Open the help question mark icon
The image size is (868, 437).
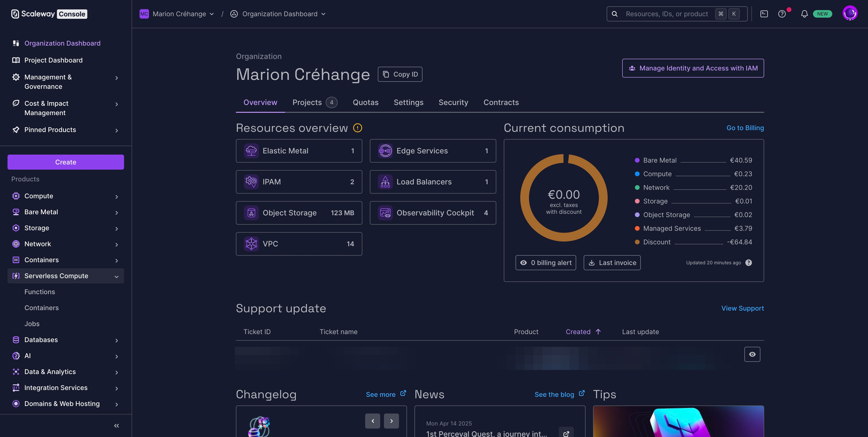click(782, 14)
